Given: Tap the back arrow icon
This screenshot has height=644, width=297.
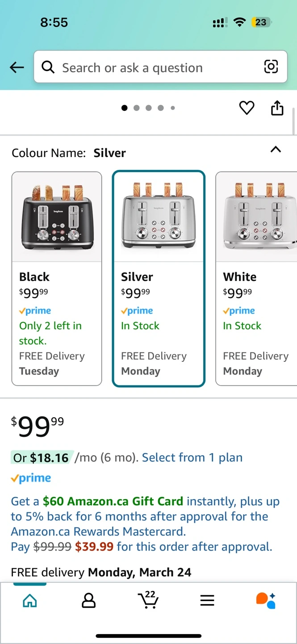Looking at the screenshot, I should coord(17,68).
